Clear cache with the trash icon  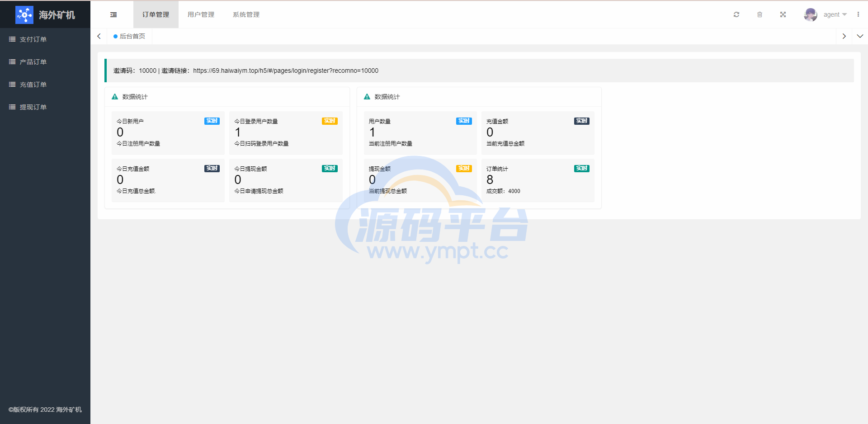tap(760, 14)
